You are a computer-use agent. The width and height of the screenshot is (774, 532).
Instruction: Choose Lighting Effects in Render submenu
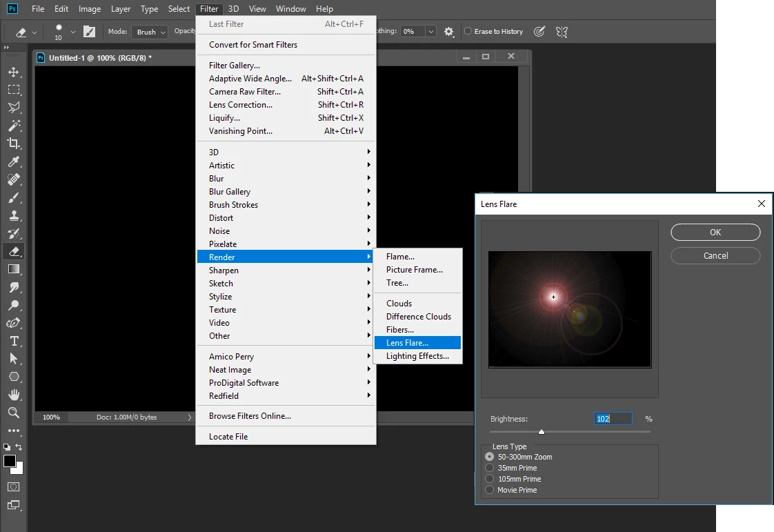(x=417, y=356)
